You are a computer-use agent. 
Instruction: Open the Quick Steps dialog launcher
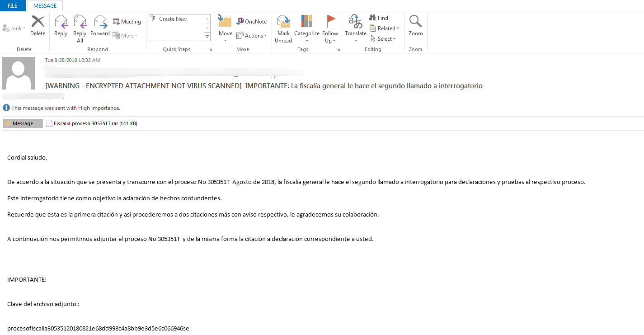point(211,50)
